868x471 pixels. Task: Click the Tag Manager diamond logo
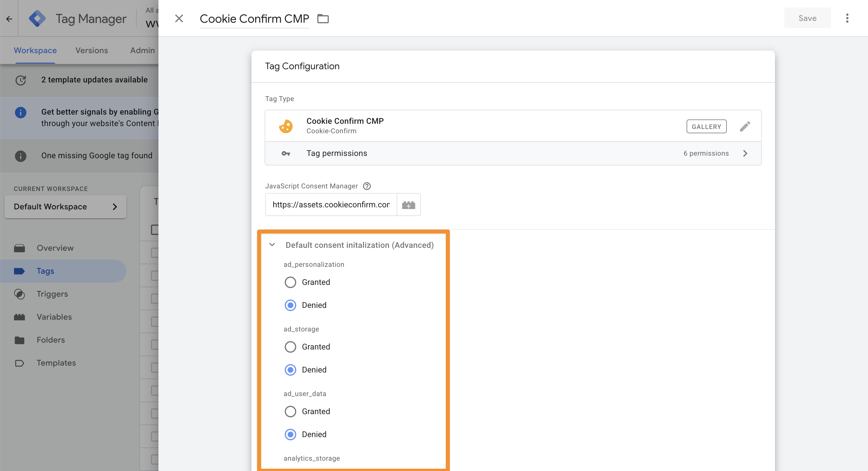tap(37, 19)
